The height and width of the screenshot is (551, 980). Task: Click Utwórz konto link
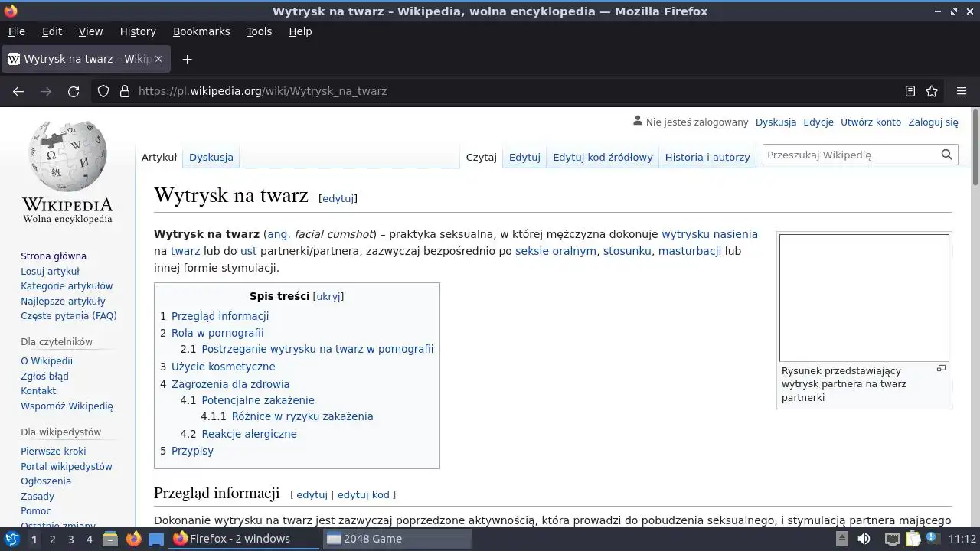click(871, 122)
